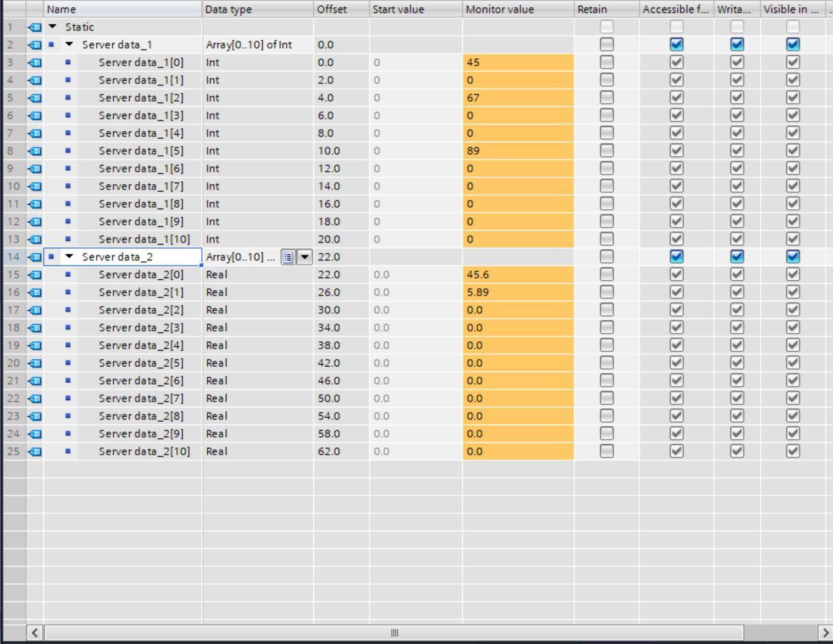Select the monitor value 67 of Server data_1[2]

(518, 97)
